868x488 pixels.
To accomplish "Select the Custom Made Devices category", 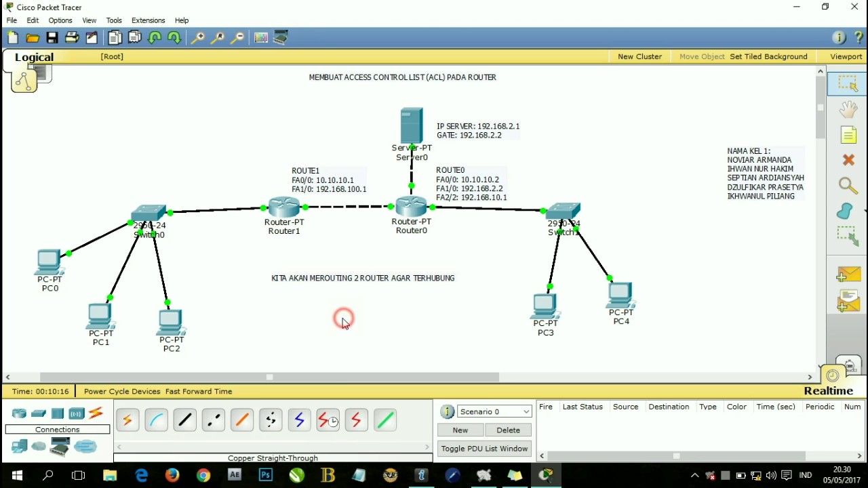I will coord(60,447).
